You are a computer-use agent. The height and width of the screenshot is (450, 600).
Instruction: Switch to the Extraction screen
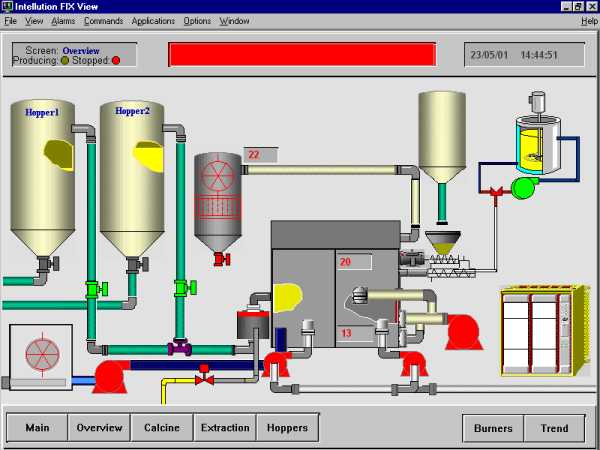tap(225, 428)
